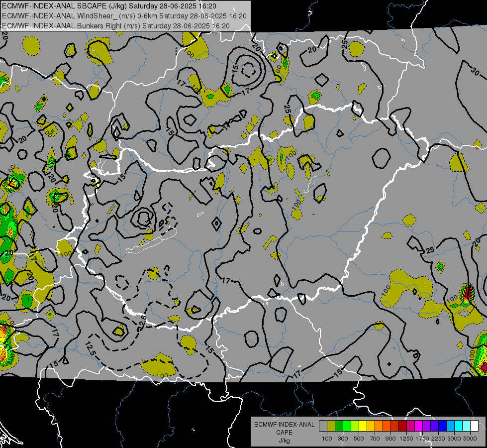This screenshot has height=448, width=487.
Task: Click the legend value '3000'
Action: (x=454, y=439)
